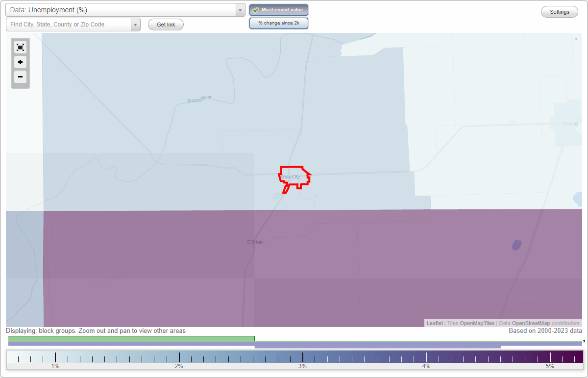Click the Brazos River label
The image size is (588, 378).
click(199, 100)
